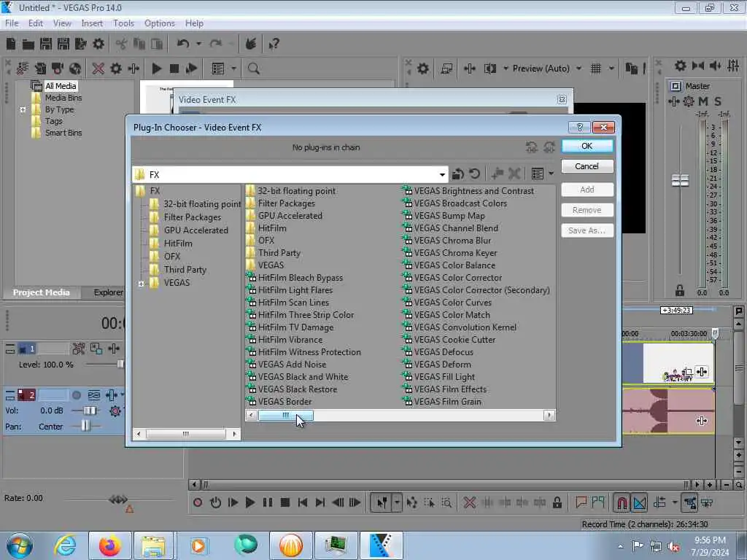Open the Insert menu
The width and height of the screenshot is (747, 560).
[92, 23]
